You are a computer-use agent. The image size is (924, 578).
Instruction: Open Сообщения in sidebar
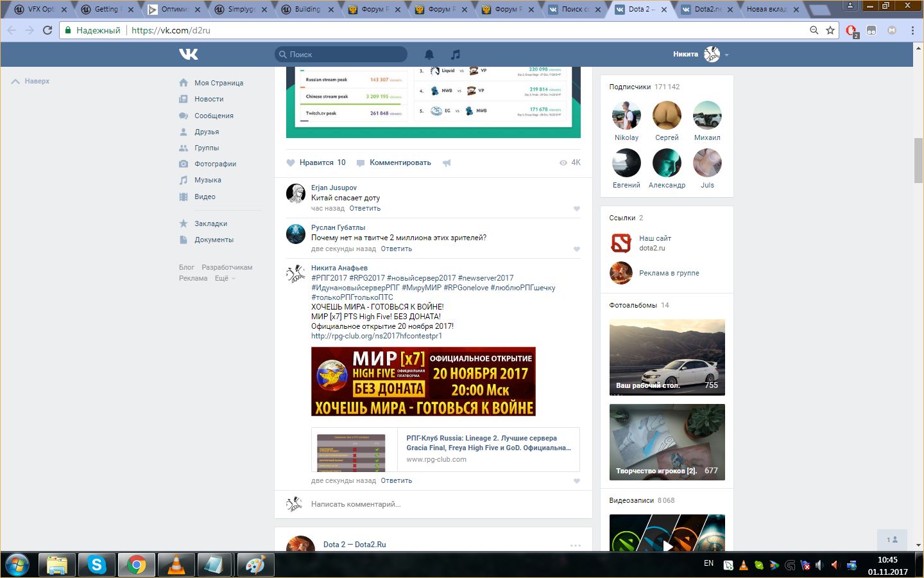tap(214, 116)
